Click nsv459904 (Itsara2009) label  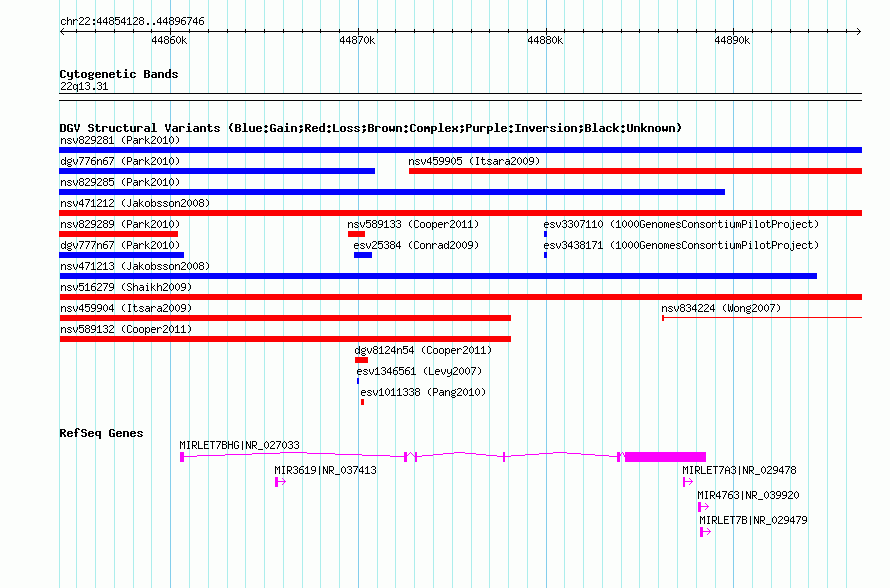point(126,308)
